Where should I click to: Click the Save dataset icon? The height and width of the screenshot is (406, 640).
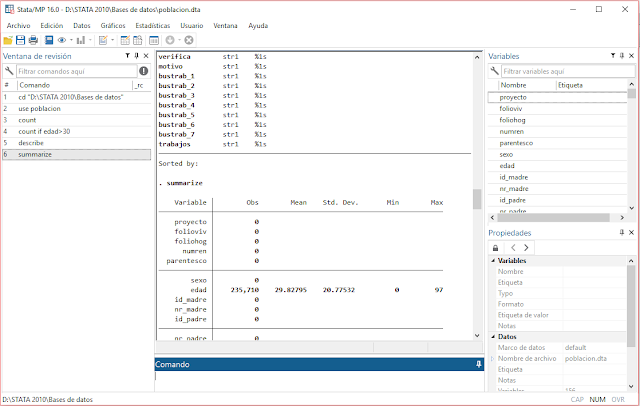[x=20, y=40]
